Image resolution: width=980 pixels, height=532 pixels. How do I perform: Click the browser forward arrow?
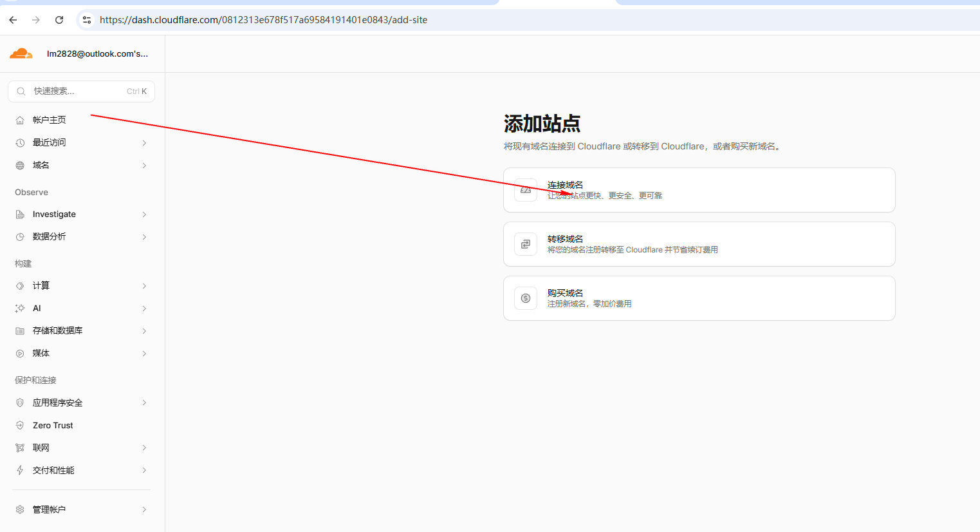coord(36,20)
